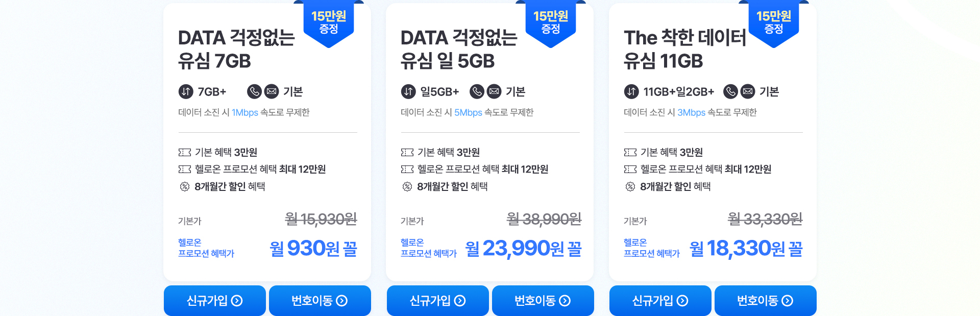Select 신규가입 under the 일 5GB plan

click(x=438, y=301)
